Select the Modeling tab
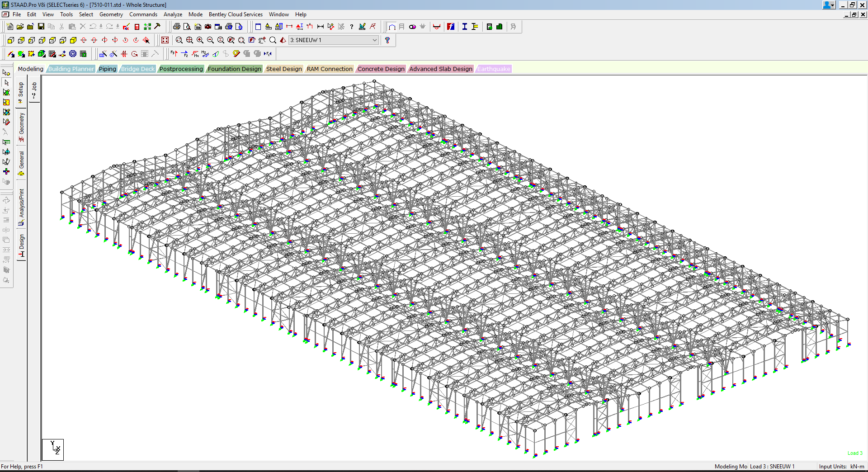The height and width of the screenshot is (472, 868). tap(31, 69)
